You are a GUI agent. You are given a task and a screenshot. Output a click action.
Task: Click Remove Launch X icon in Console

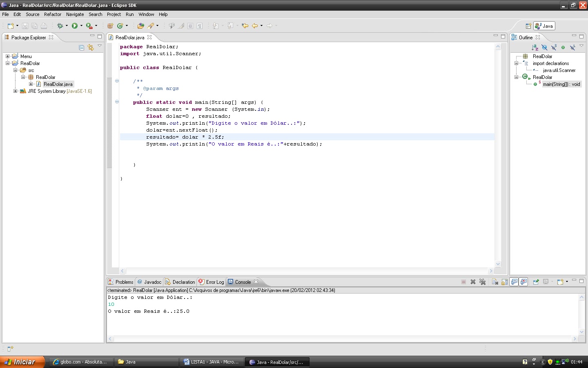(473, 282)
